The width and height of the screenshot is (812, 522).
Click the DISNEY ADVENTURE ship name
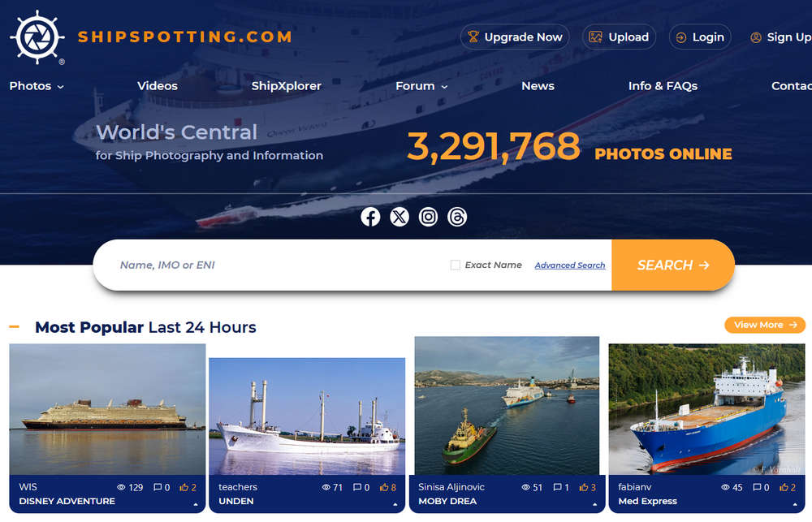pos(67,501)
